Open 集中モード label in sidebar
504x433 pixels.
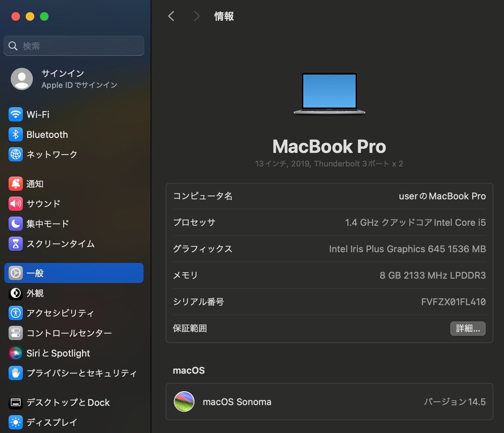point(48,224)
